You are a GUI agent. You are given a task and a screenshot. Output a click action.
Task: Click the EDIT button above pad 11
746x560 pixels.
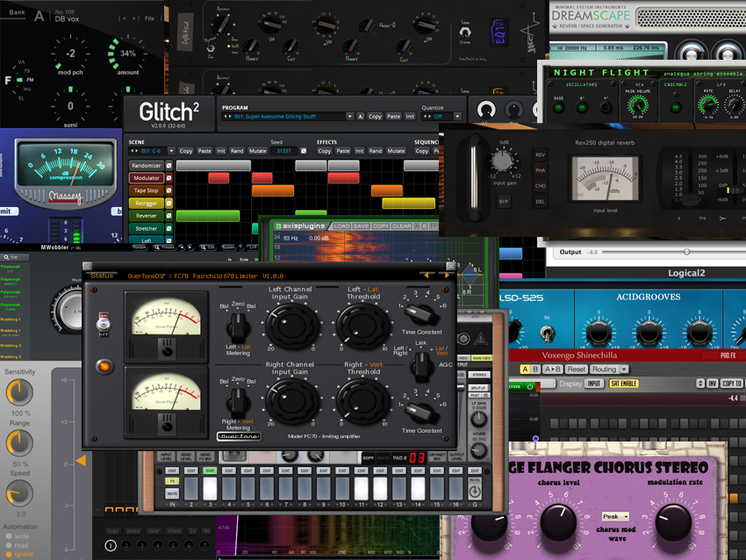tap(361, 470)
